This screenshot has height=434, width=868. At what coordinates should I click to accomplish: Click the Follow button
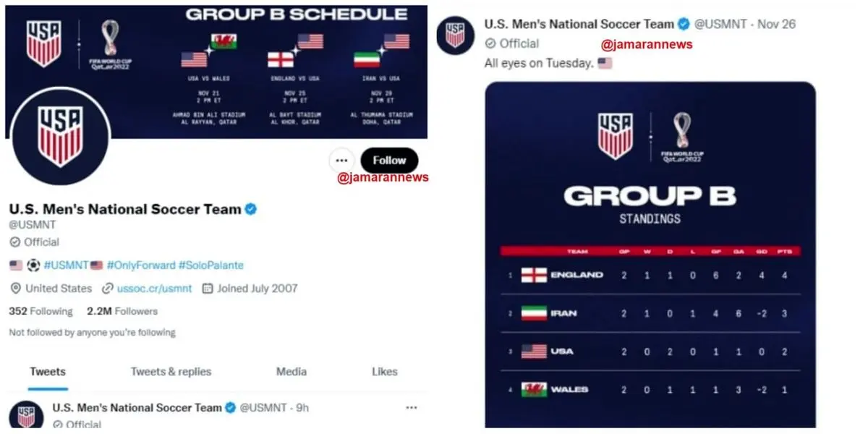(x=389, y=160)
